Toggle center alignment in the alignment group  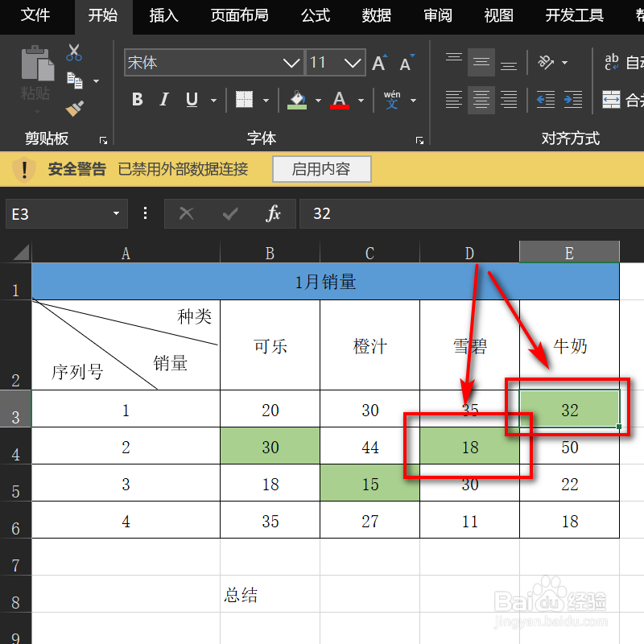tap(481, 100)
